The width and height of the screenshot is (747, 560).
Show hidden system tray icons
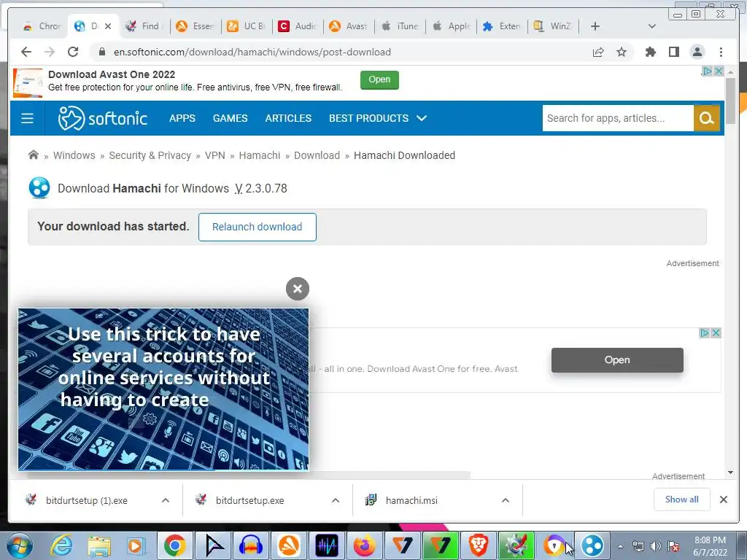click(x=620, y=546)
